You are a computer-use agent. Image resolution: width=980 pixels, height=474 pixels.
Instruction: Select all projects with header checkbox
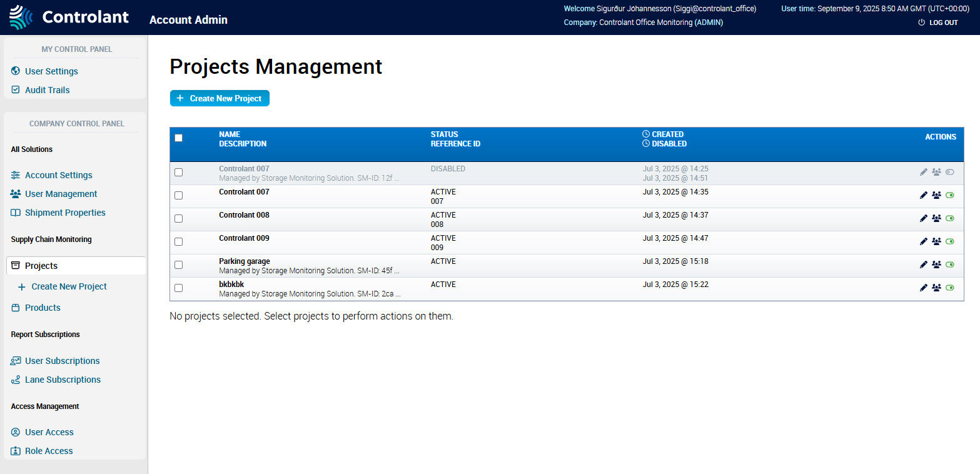[178, 138]
